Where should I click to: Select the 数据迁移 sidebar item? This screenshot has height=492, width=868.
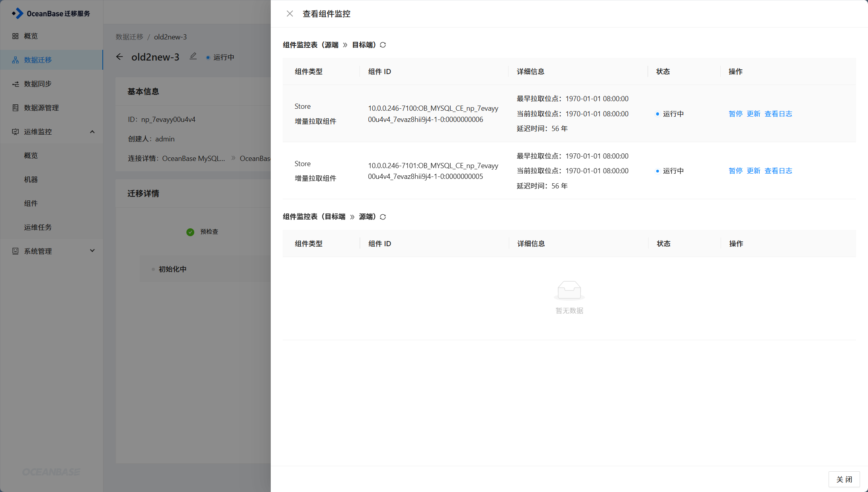point(38,60)
